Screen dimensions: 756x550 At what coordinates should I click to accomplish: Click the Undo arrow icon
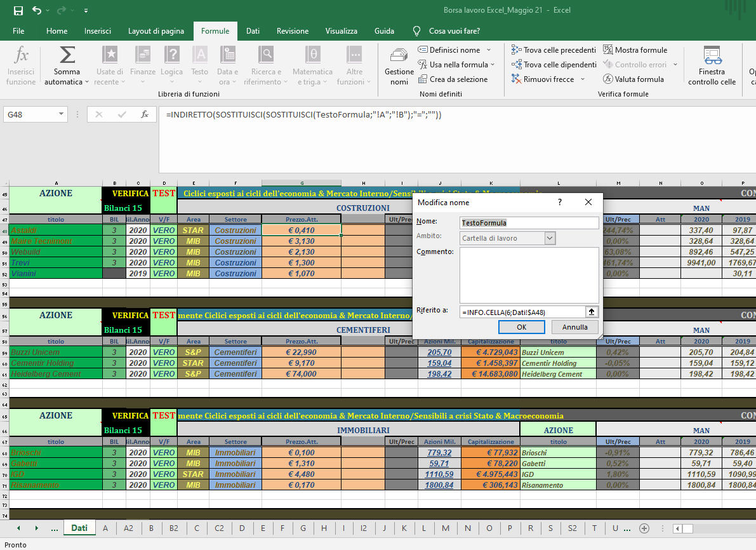(37, 10)
